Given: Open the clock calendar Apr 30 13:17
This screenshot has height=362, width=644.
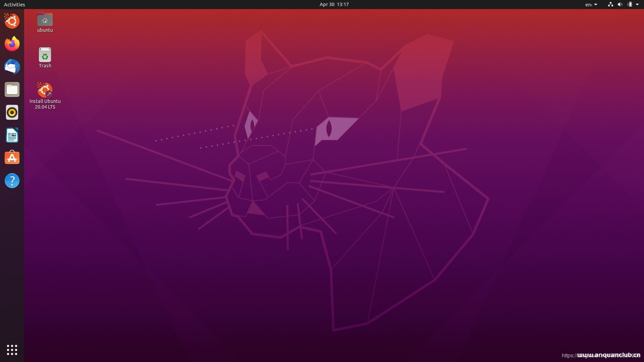Looking at the screenshot, I should [x=334, y=4].
